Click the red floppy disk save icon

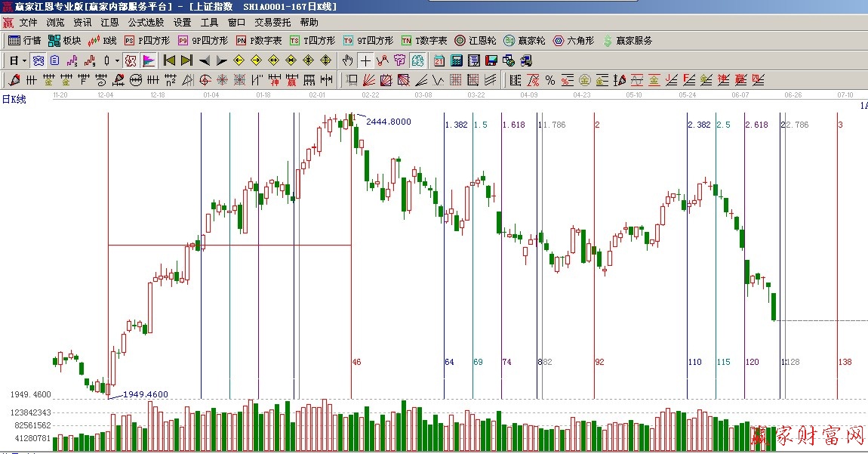491,60
